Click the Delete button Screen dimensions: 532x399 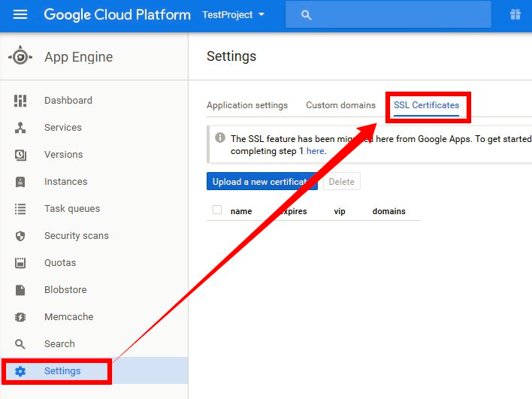point(342,182)
